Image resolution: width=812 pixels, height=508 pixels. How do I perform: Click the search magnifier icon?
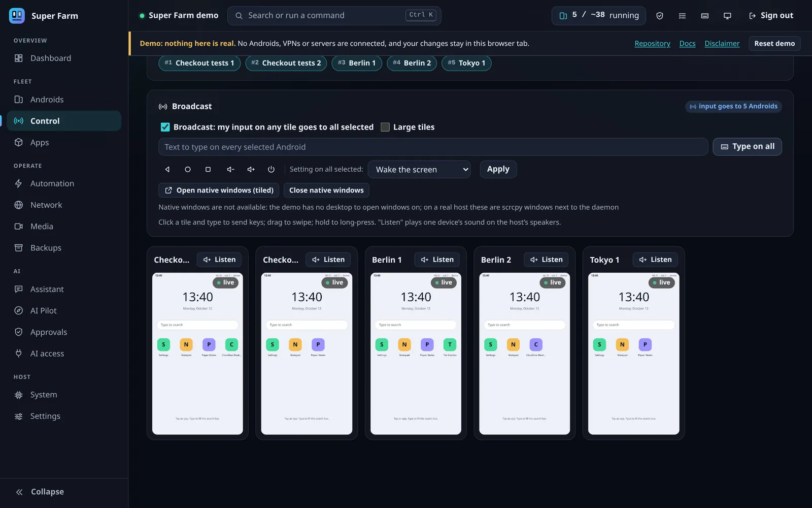pyautogui.click(x=239, y=16)
